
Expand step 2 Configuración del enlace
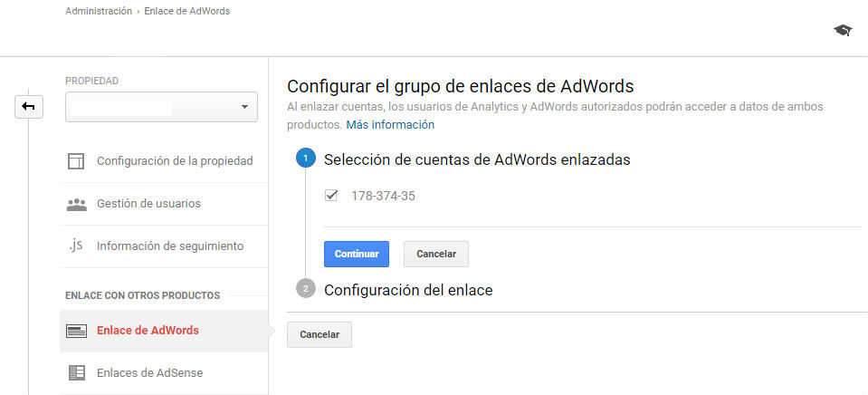pos(408,290)
